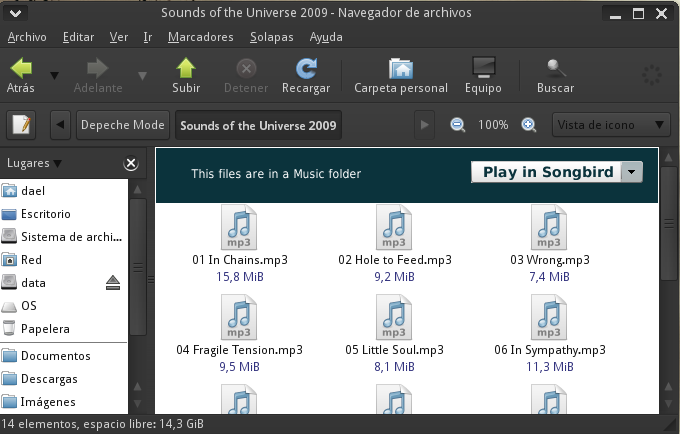Viewport: 680px width, 434px height.
Task: Open the Marcadores menu
Action: [x=200, y=37]
